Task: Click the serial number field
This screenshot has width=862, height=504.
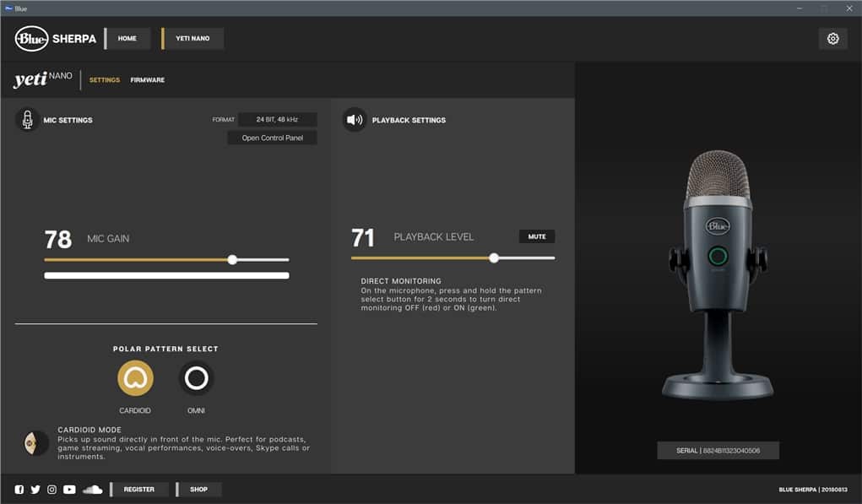Action: coord(718,450)
